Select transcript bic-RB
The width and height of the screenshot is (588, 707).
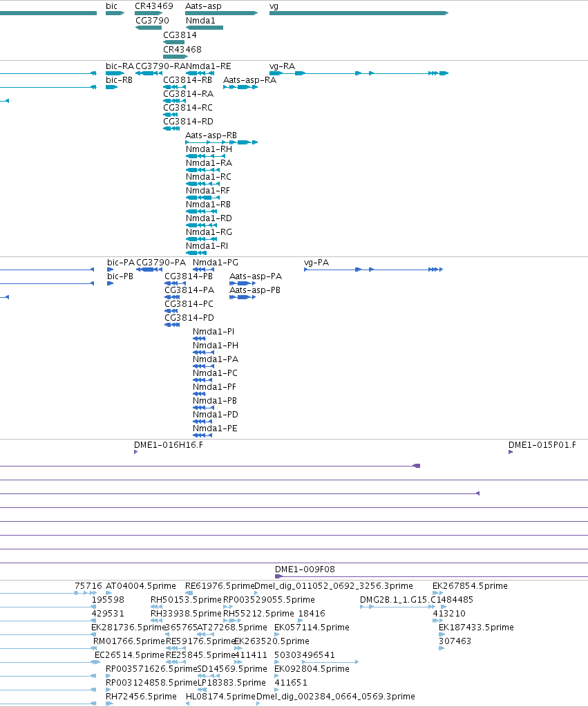[x=111, y=87]
